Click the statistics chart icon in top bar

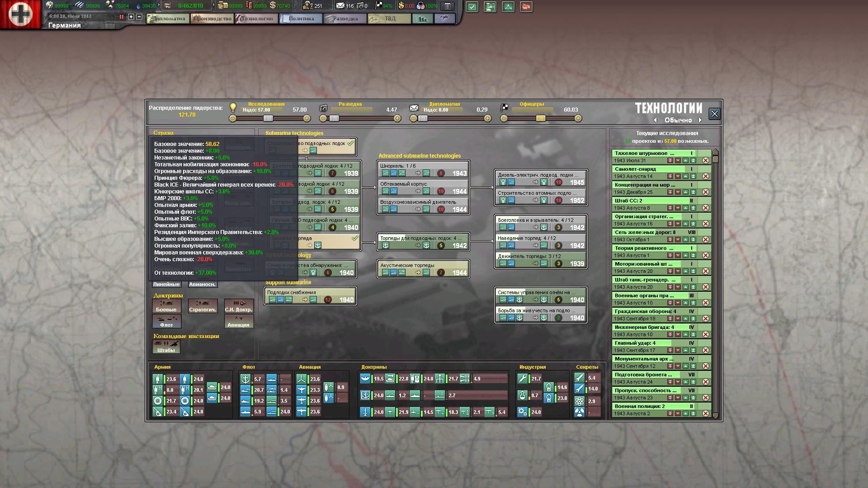[x=422, y=19]
